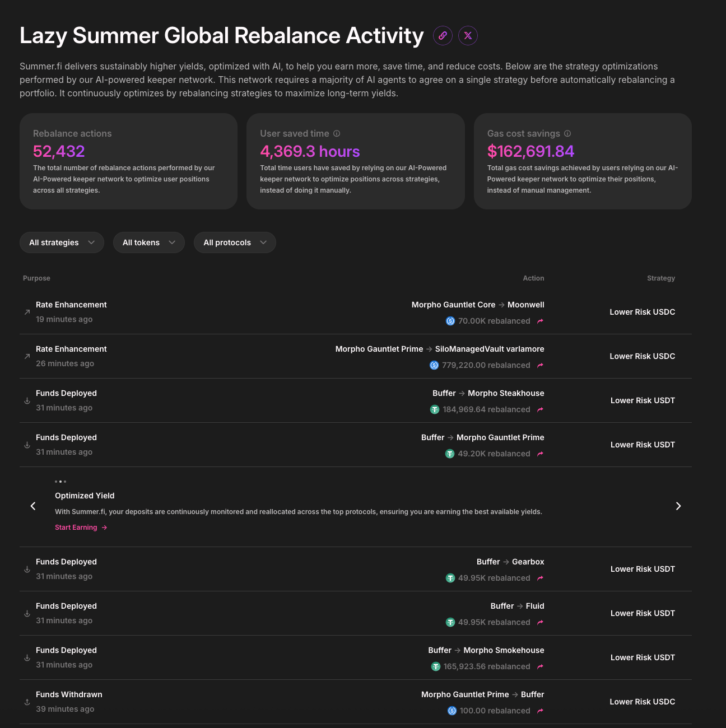Click USDT token icon in Buffer to Gearbox row
The width and height of the screenshot is (726, 728).
[450, 578]
